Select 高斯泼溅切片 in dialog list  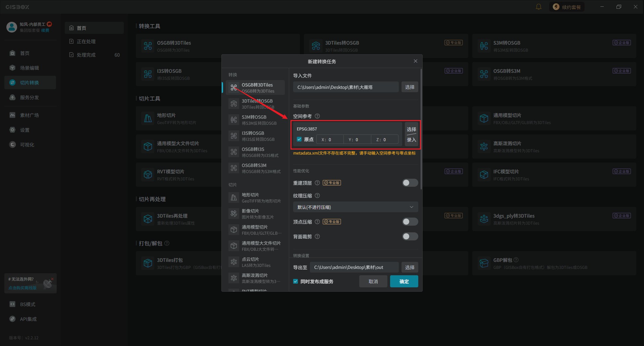255,278
